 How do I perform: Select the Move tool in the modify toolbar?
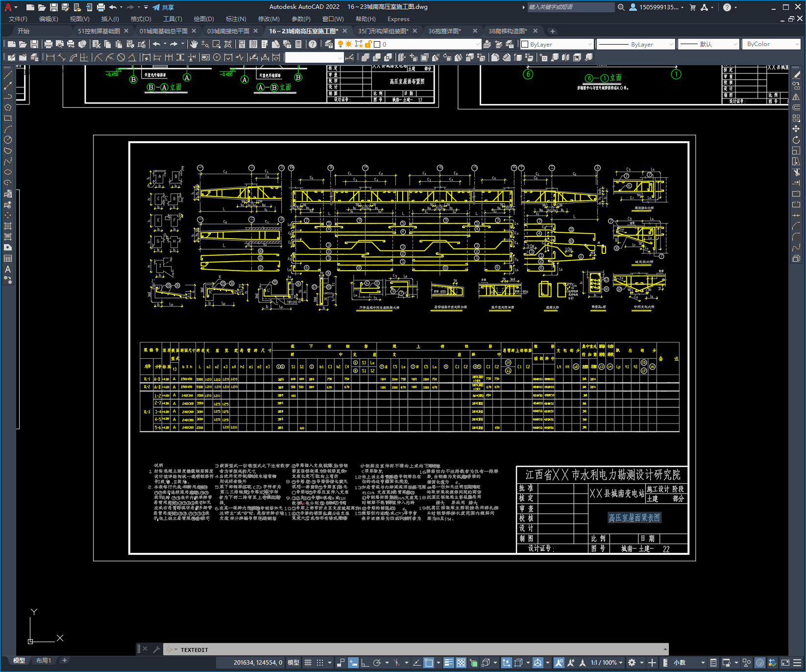[796, 129]
